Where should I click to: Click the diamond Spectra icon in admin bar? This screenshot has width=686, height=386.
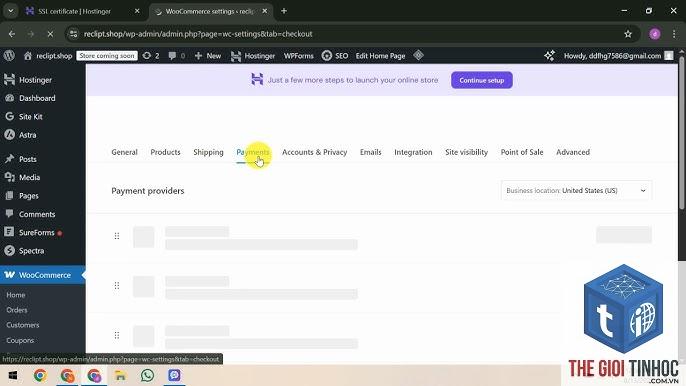418,56
